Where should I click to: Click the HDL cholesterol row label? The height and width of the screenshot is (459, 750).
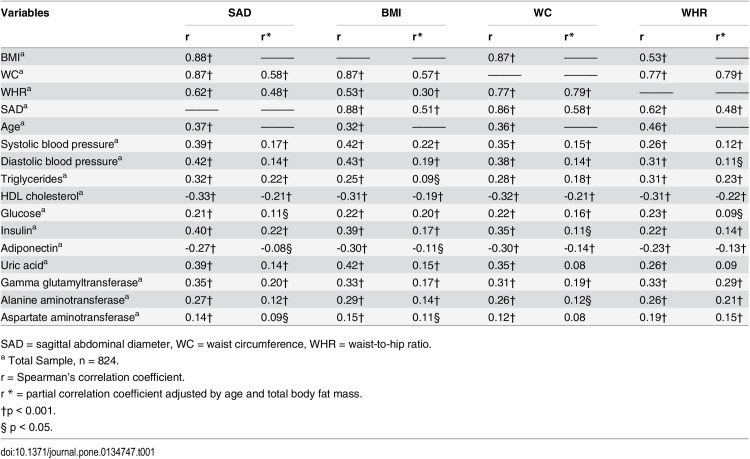click(x=42, y=196)
